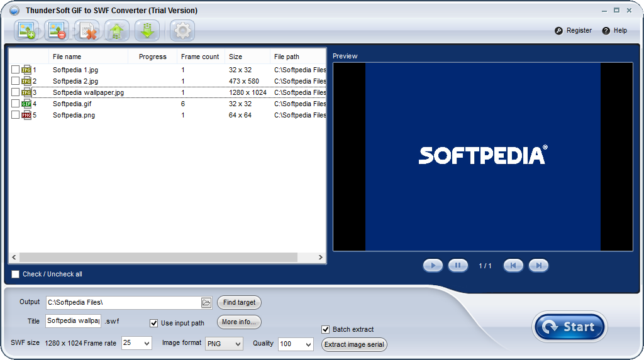
Task: Toggle Check / Uncheck all checkbox
Action: [15, 274]
